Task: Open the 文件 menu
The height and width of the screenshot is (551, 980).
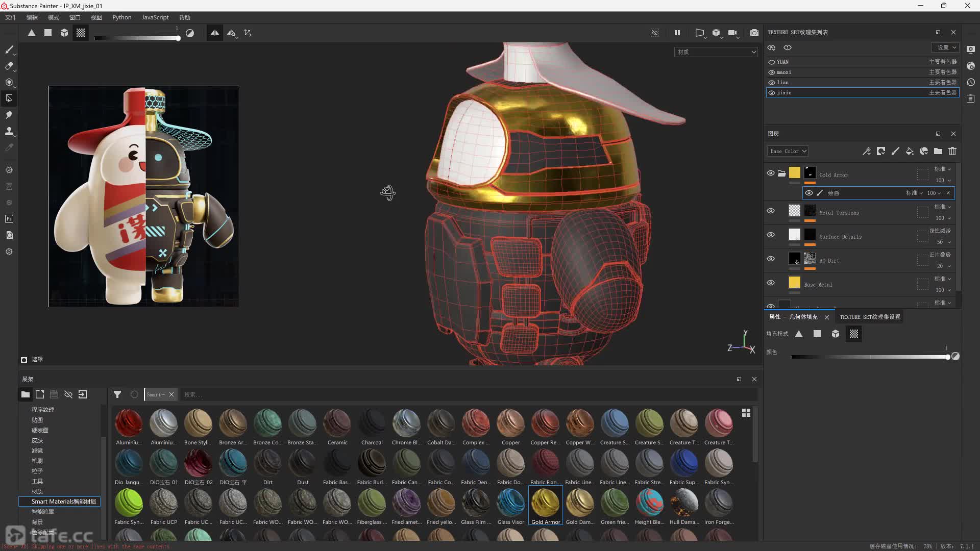Action: [11, 17]
